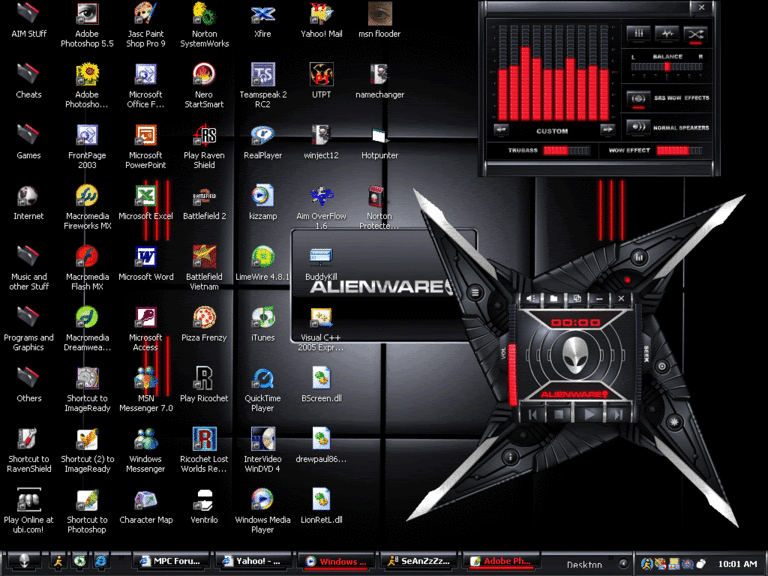Open iTunes desktop icon
Screen dimensions: 768x576
pos(263,324)
